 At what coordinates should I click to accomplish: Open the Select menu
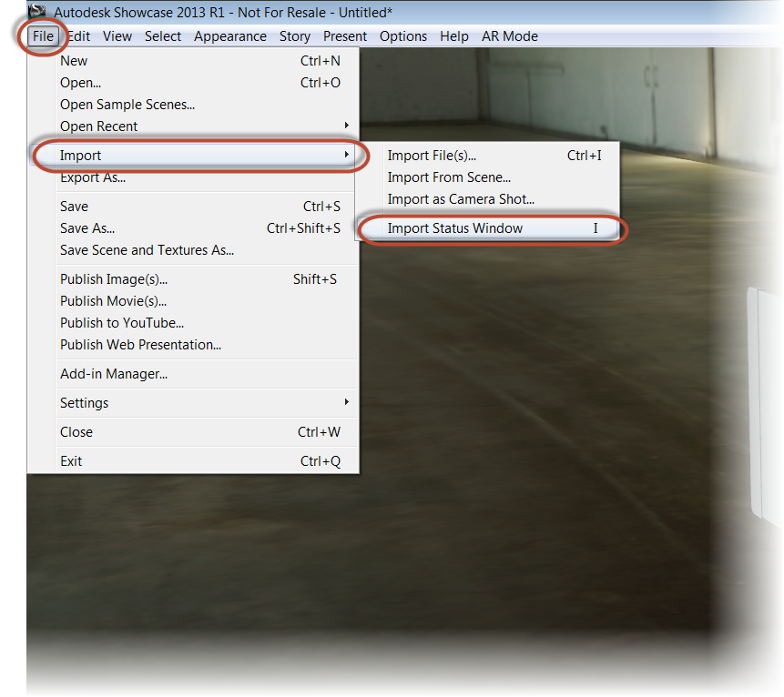tap(163, 36)
